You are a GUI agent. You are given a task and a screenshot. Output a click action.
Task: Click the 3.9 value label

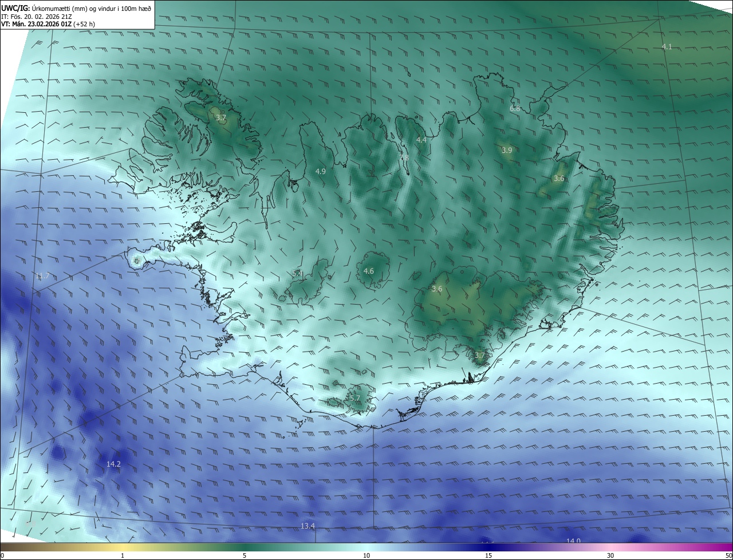click(x=507, y=150)
